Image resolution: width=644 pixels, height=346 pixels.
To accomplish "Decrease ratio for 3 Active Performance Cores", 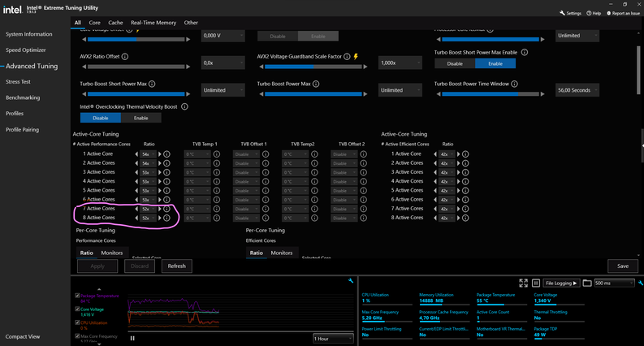I will pyautogui.click(x=136, y=172).
